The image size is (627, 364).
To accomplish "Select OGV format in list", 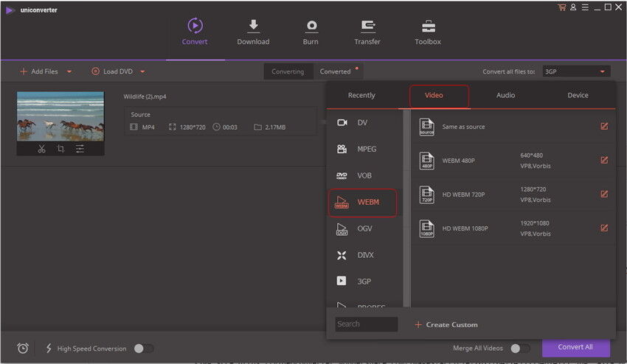I will click(364, 228).
